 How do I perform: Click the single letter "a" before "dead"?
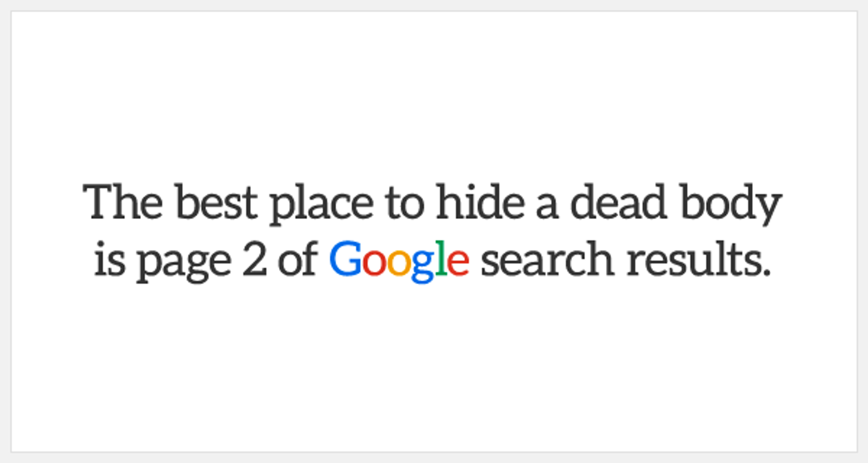click(547, 206)
